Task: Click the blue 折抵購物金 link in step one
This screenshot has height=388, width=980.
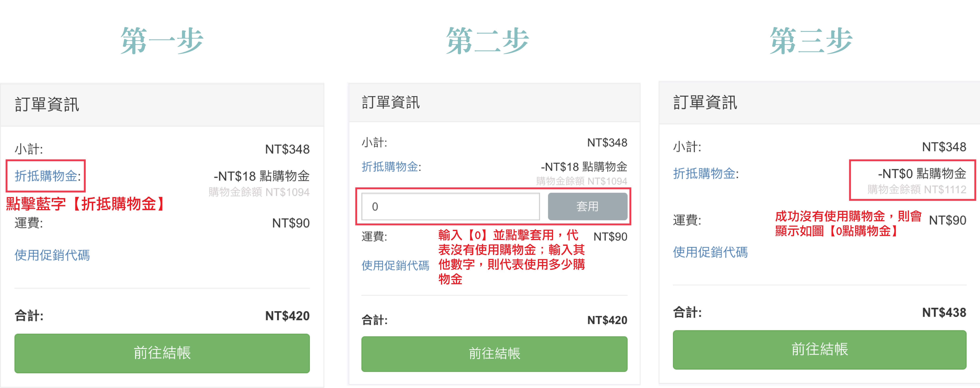Action: point(46,176)
